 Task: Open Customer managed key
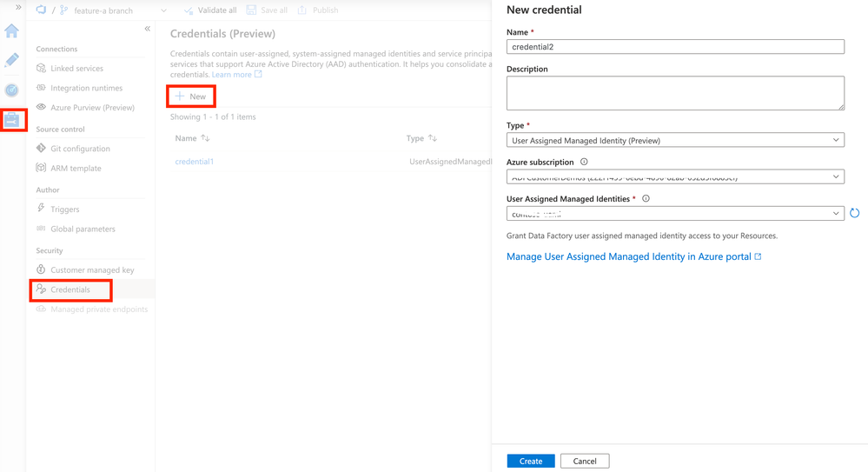click(92, 269)
